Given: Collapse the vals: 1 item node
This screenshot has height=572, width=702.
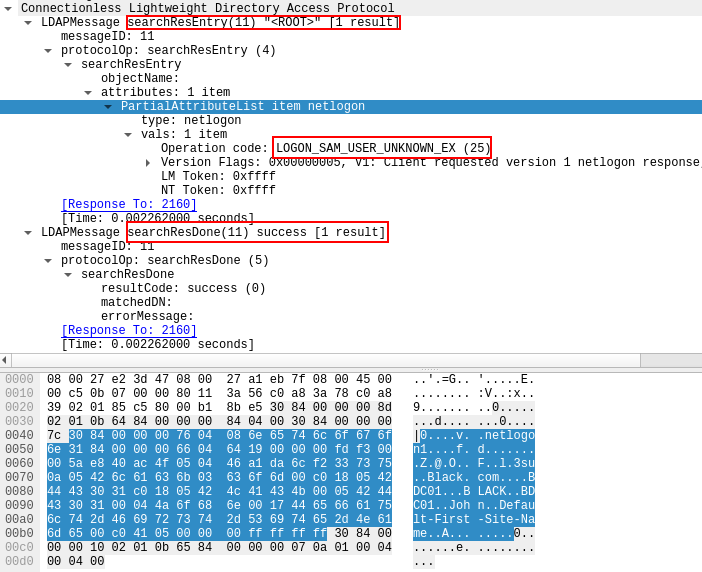Looking at the screenshot, I should coord(128,134).
